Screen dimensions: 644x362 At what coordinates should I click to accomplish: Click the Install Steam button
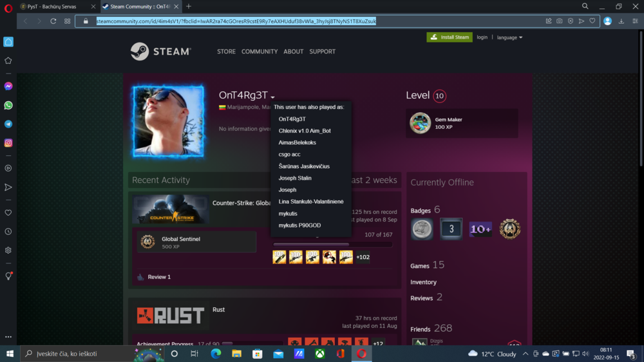[x=450, y=37]
